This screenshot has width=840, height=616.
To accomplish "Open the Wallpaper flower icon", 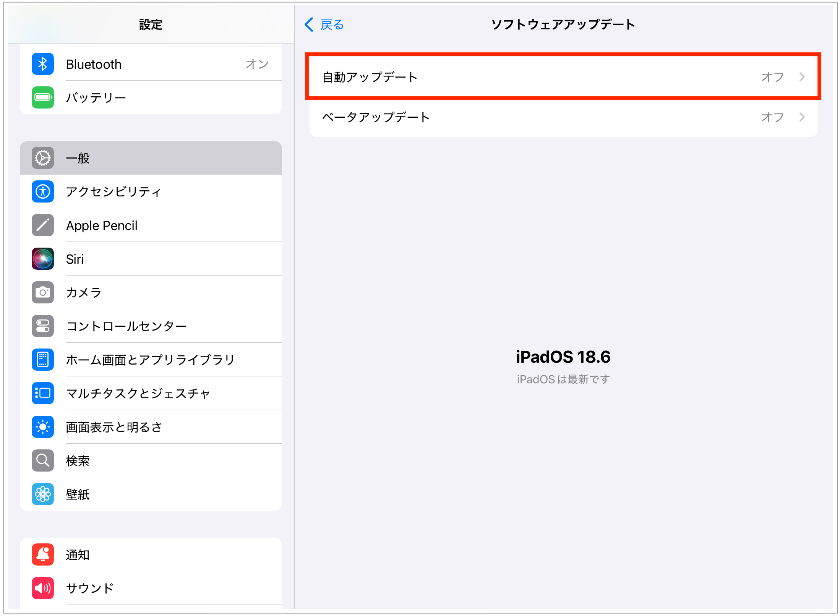I will 42,494.
